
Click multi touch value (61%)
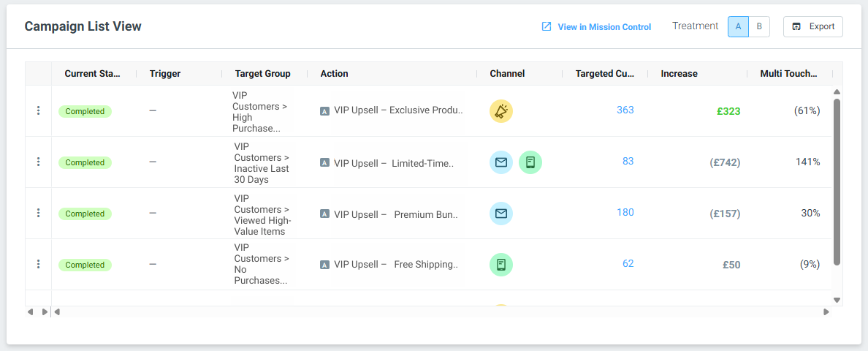click(x=807, y=110)
